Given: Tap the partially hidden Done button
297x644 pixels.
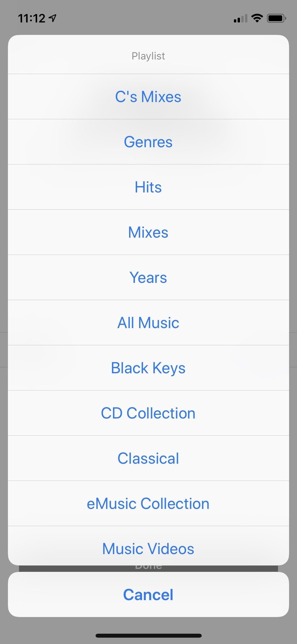Looking at the screenshot, I should pyautogui.click(x=148, y=568).
